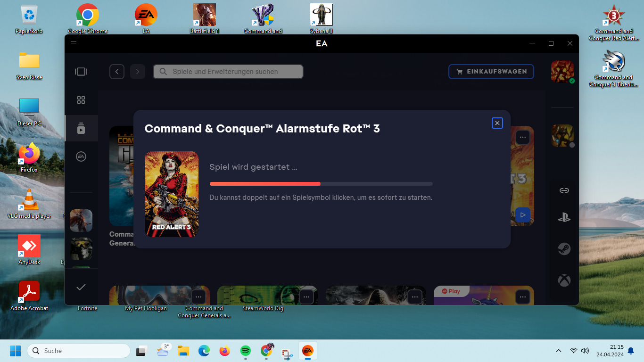The image size is (644, 362).
Task: Open the hamburger menu in the EA title bar
Action: [x=74, y=43]
